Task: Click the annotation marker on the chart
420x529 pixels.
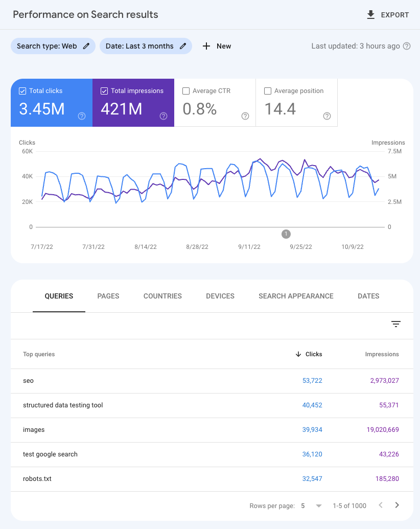Action: click(x=286, y=234)
